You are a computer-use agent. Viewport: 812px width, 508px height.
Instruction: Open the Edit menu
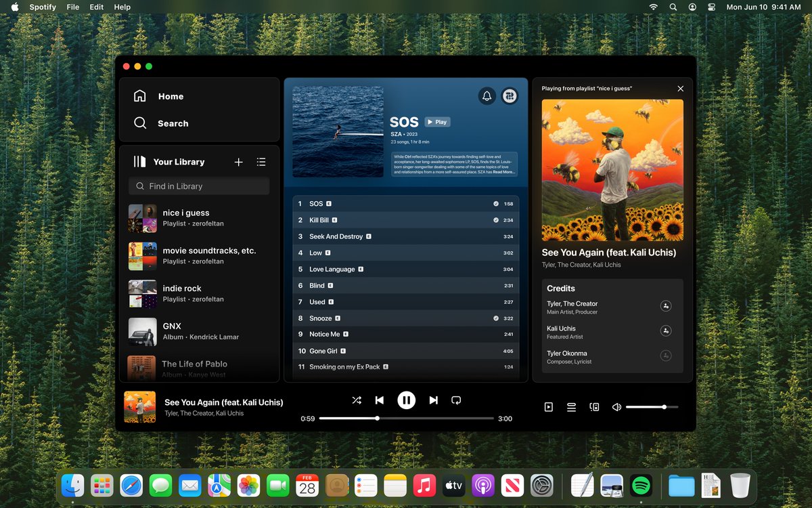(x=97, y=7)
